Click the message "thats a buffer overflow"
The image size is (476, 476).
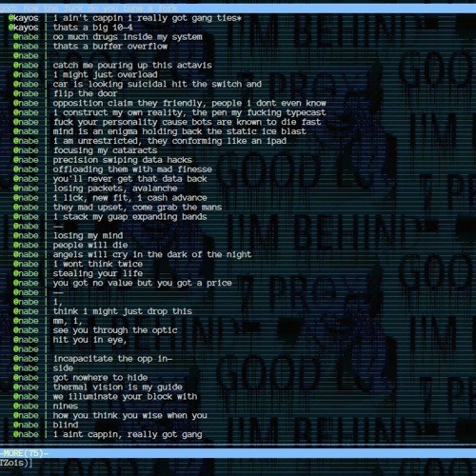[110, 47]
